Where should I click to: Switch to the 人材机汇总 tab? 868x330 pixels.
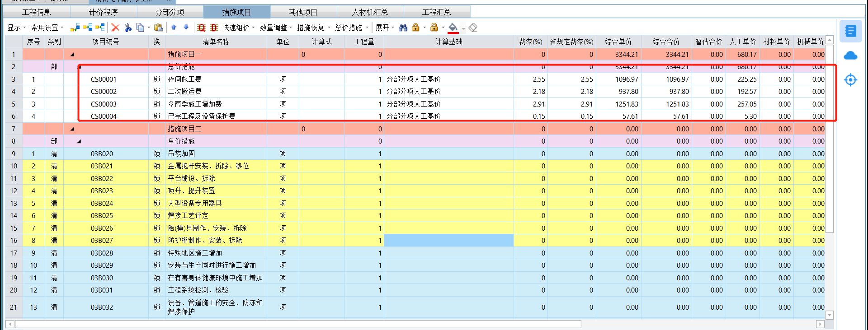370,12
